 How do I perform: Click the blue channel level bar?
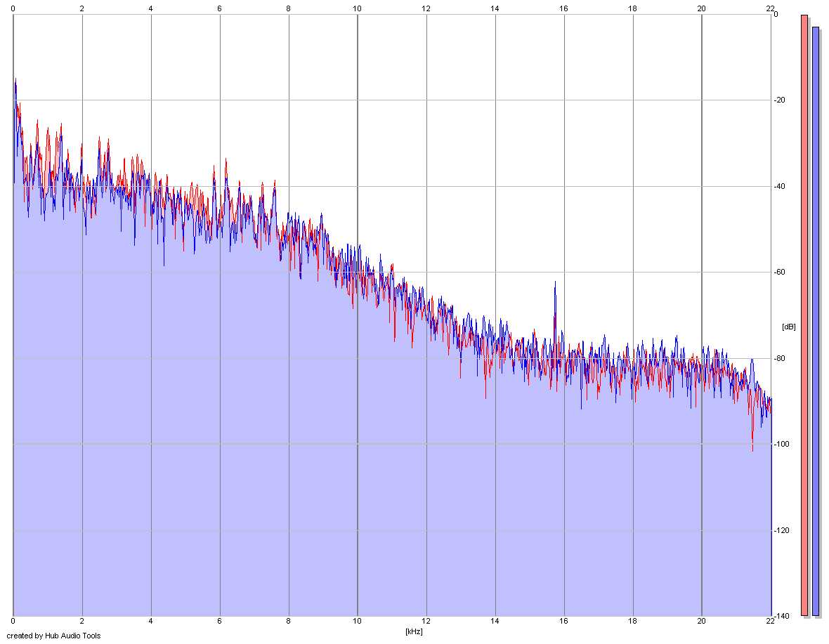pyautogui.click(x=815, y=321)
